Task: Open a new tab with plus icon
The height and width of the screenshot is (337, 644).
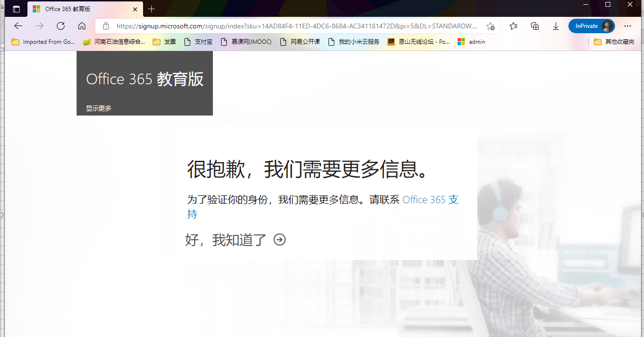Action: tap(152, 9)
